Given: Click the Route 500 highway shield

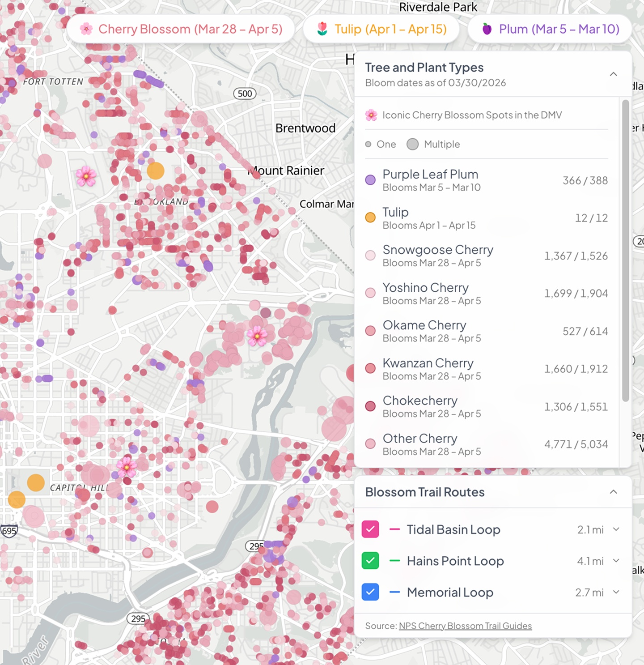Looking at the screenshot, I should click(x=245, y=94).
